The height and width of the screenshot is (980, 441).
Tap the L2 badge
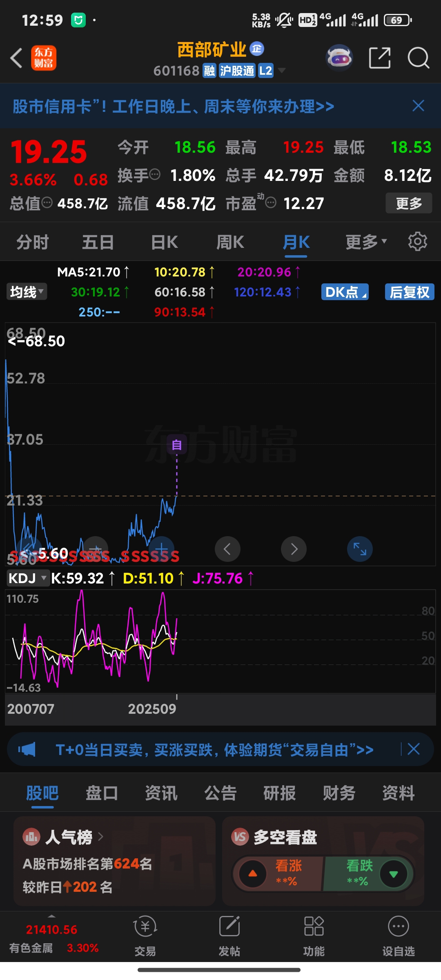tap(266, 71)
